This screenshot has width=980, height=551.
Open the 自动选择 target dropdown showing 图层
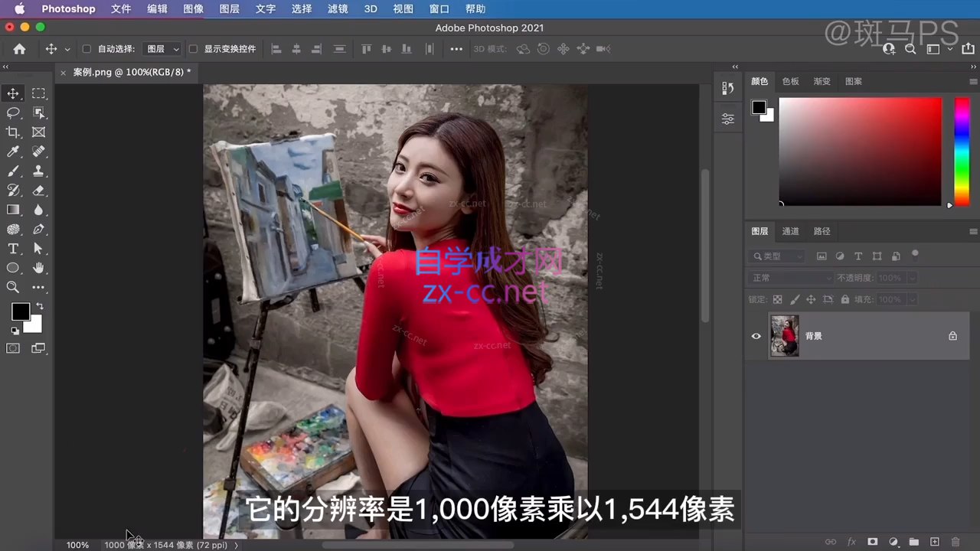[162, 48]
